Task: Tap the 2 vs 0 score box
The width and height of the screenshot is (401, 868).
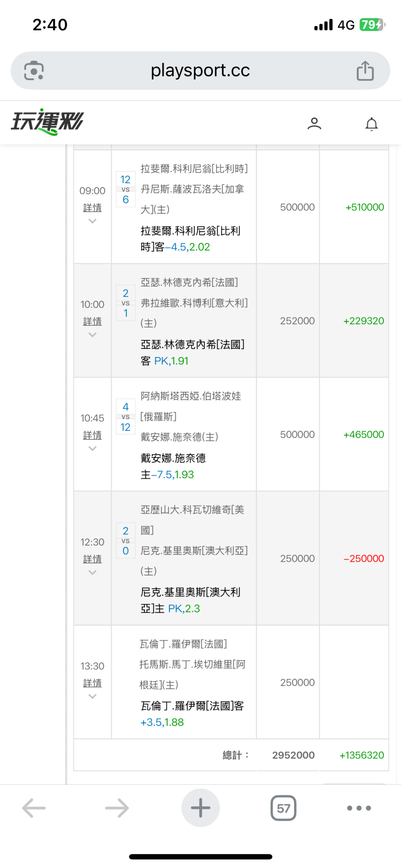Action: (x=125, y=541)
